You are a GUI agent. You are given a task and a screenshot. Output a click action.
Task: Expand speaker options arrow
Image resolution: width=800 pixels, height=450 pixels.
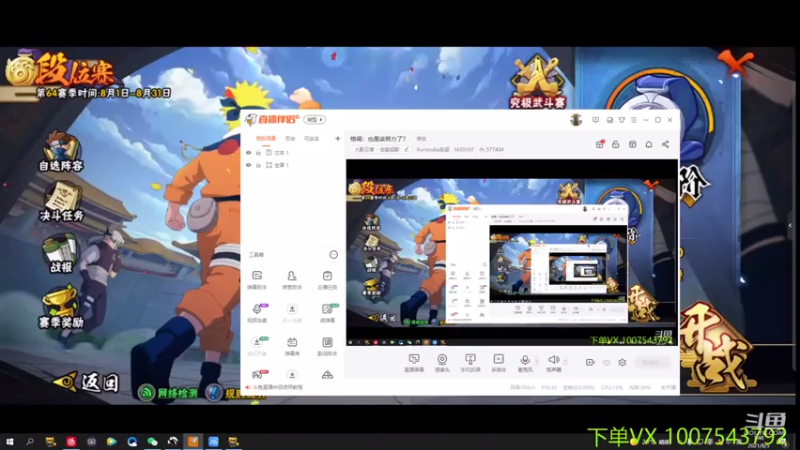[565, 361]
